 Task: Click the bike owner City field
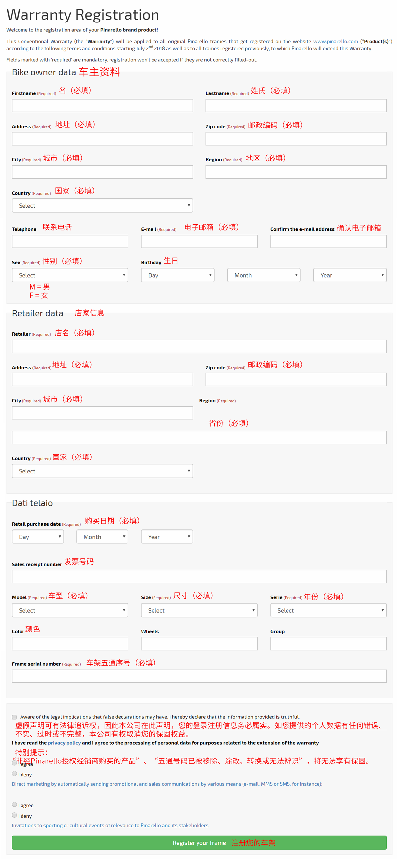[102, 172]
